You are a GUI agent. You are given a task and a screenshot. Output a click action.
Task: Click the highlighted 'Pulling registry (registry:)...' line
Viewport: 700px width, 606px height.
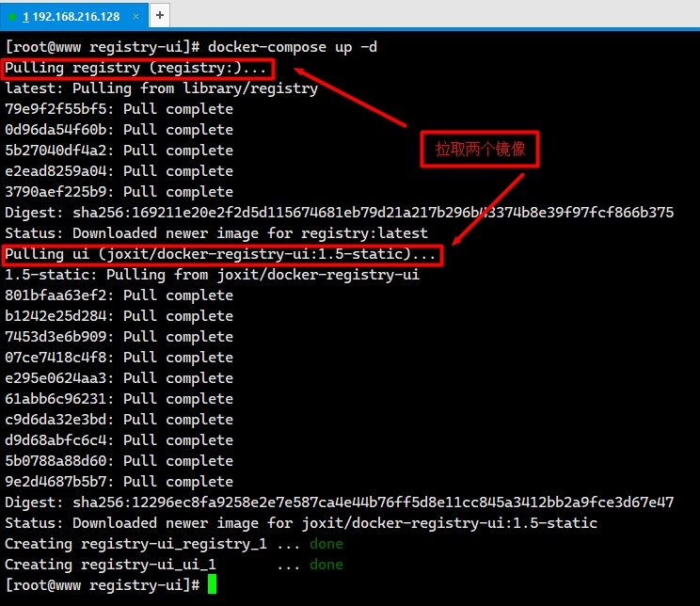tap(138, 68)
